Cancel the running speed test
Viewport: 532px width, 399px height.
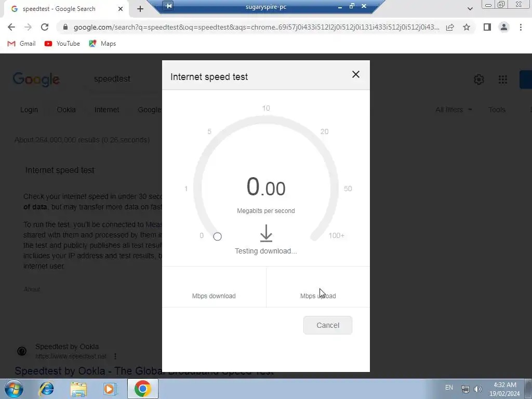click(x=328, y=325)
